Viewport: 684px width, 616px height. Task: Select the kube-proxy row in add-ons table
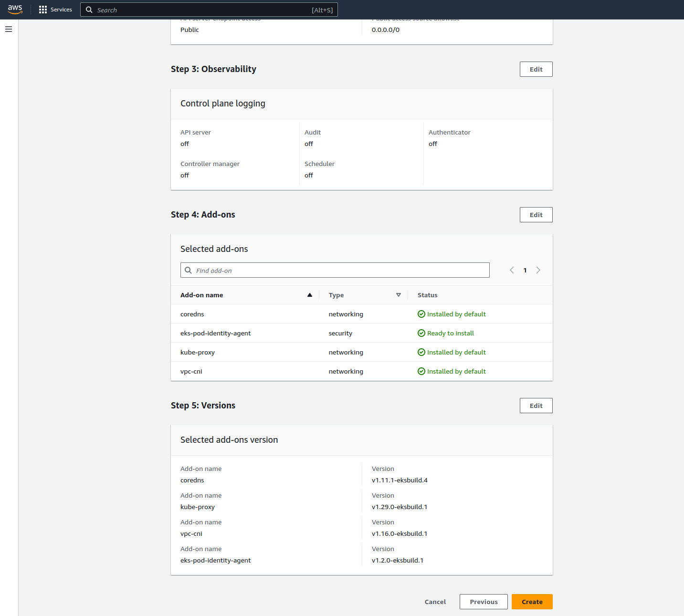(362, 352)
